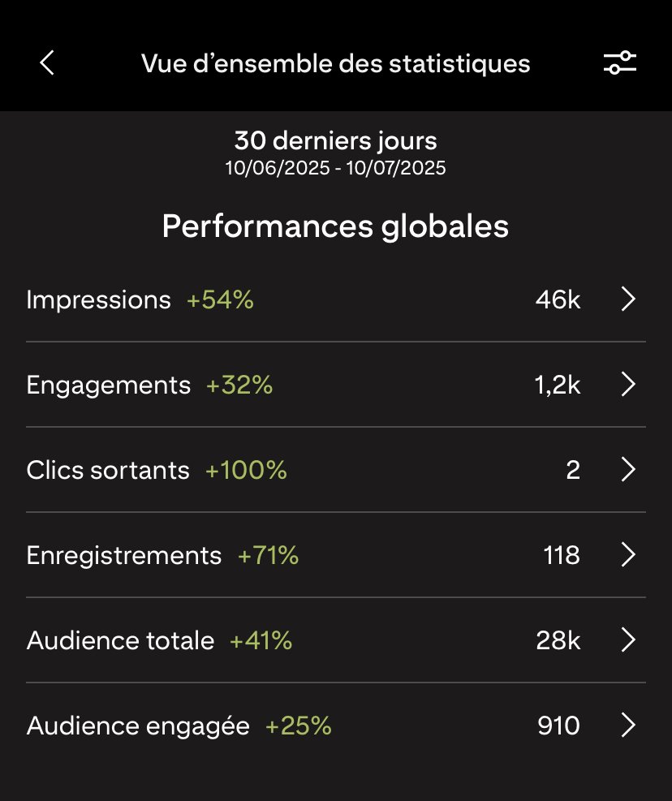Open the filter sliders icon

point(619,62)
